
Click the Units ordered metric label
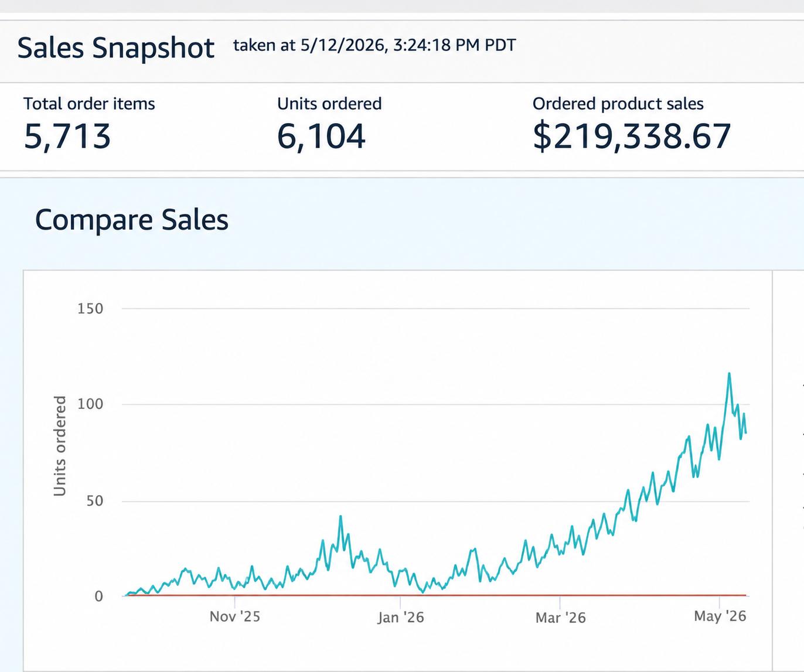point(329,104)
